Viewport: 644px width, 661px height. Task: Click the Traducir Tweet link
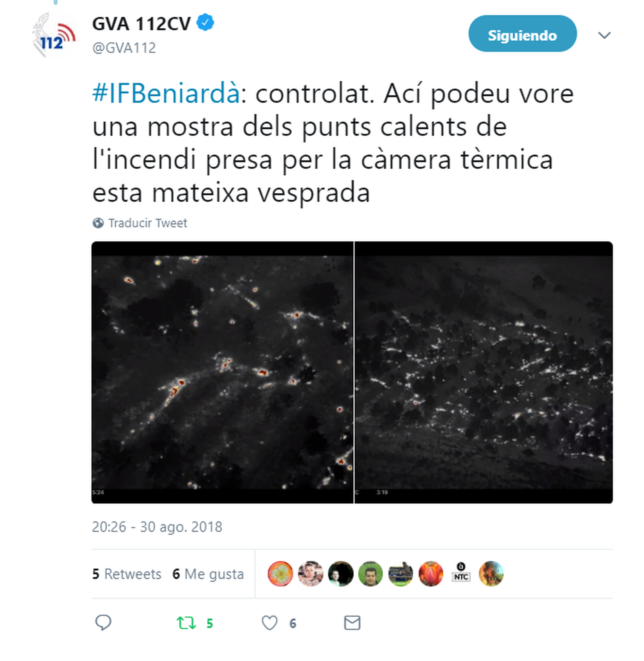147,223
